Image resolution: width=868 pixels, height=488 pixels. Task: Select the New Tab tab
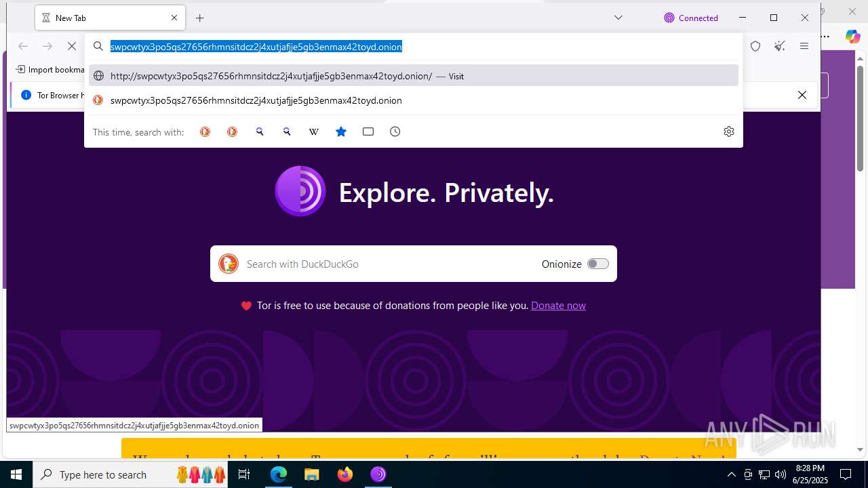tap(111, 18)
